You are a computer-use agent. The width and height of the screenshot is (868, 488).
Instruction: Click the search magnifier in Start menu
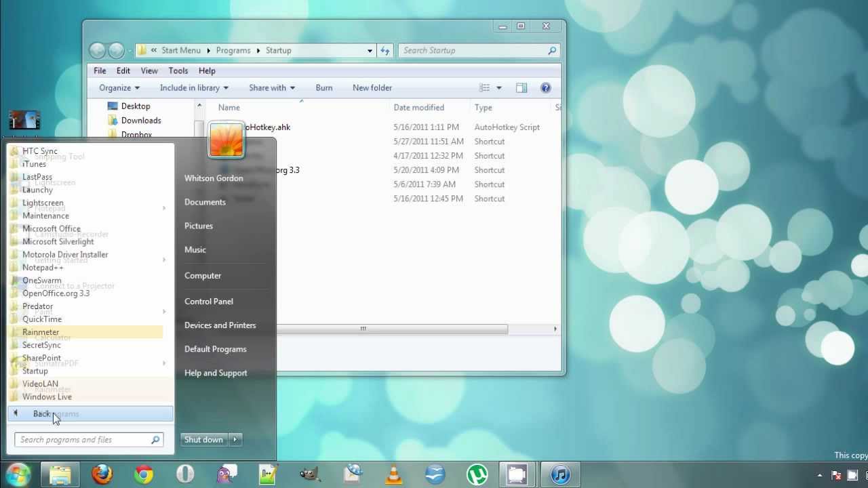coord(155,440)
